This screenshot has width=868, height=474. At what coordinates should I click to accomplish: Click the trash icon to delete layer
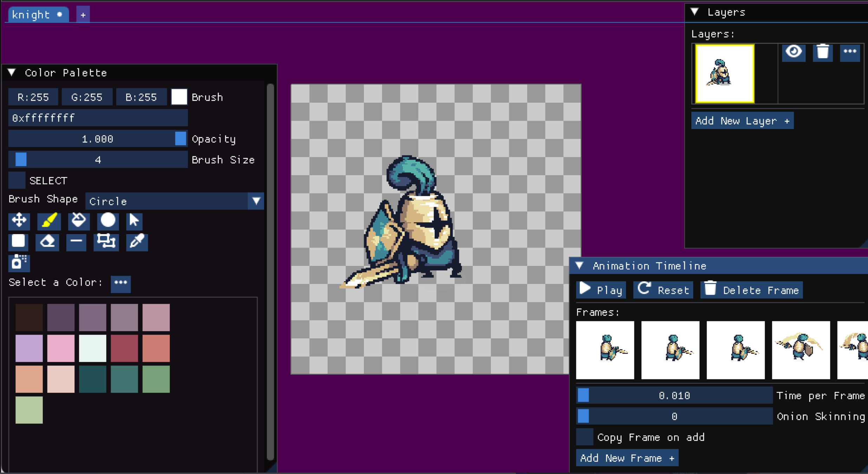tap(823, 52)
